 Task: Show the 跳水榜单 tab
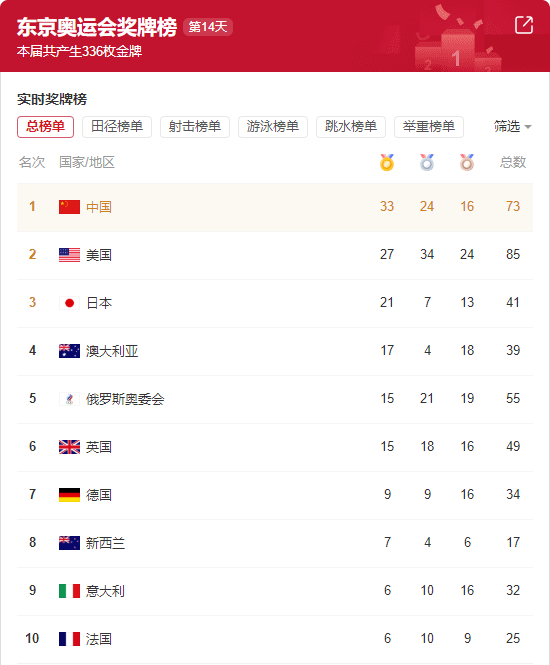(x=351, y=127)
